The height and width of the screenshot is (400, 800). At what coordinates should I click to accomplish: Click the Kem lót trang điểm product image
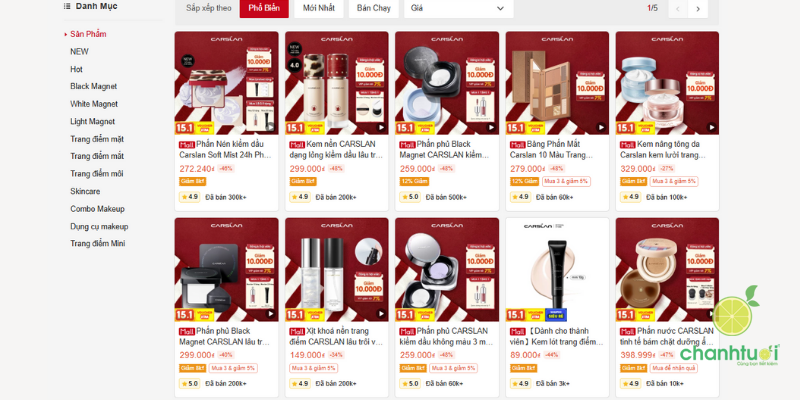point(557,270)
